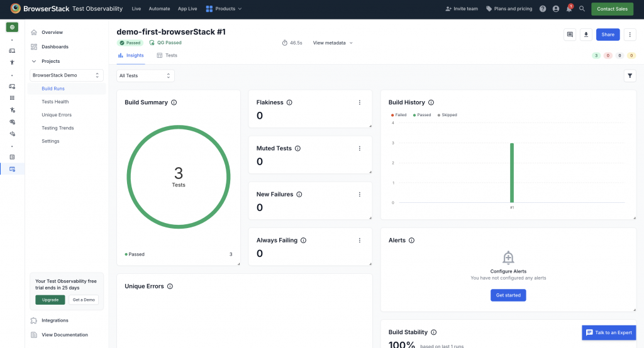Show the Build History info icon

coord(431,102)
